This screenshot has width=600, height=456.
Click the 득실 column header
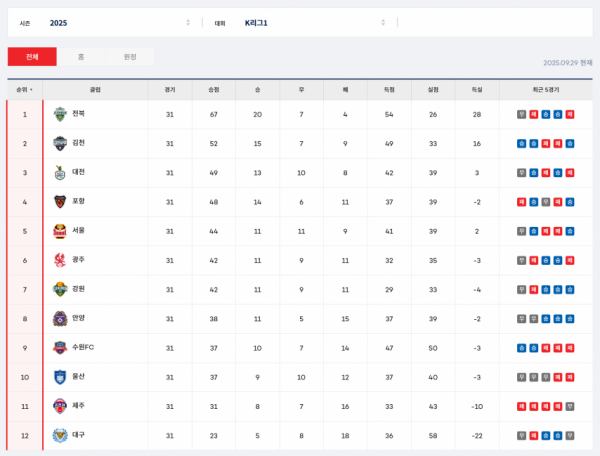[x=477, y=90]
